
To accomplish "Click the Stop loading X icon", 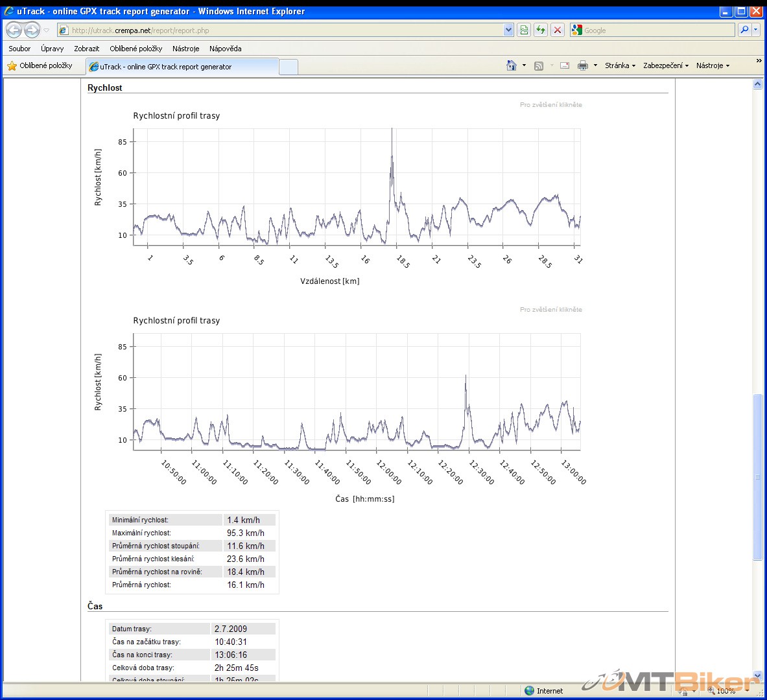I will click(557, 30).
